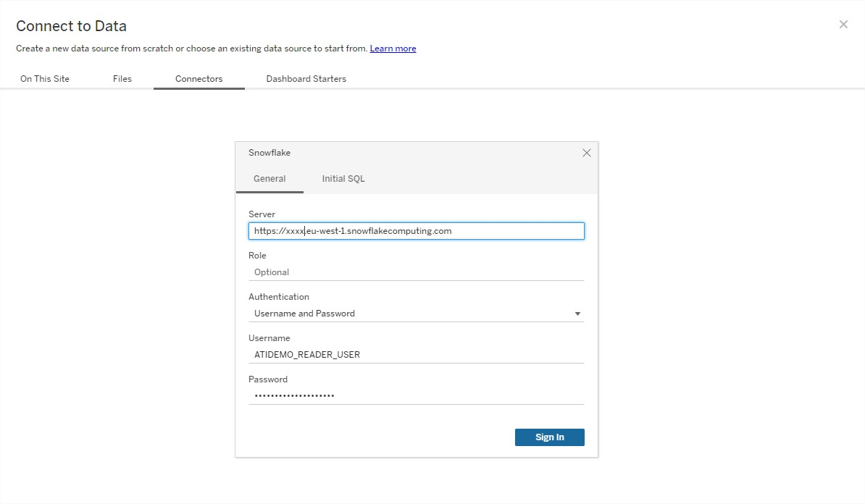Image resolution: width=865 pixels, height=504 pixels.
Task: Click into the Server URL field
Action: 416,231
